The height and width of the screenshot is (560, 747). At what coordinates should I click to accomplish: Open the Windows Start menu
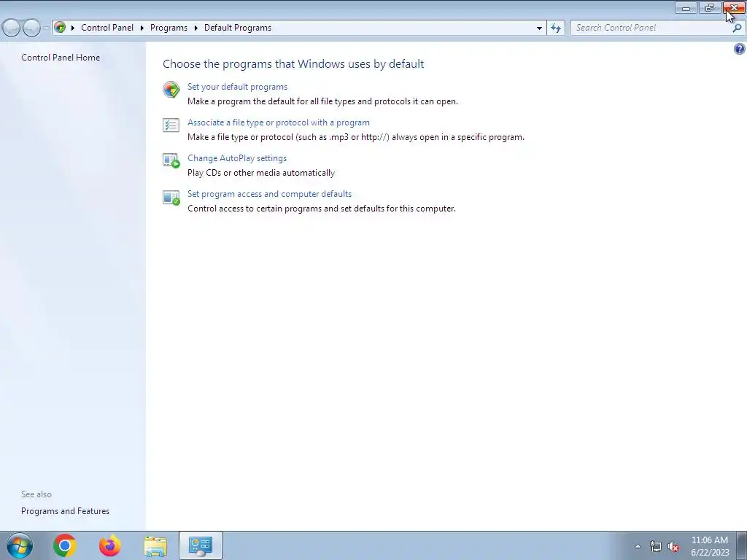click(20, 545)
